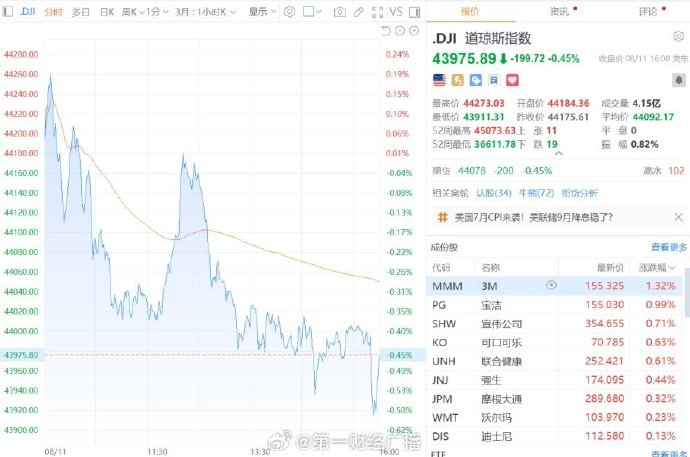Click the 代码 column header
Image resolution: width=690 pixels, height=457 pixels.
tap(441, 267)
